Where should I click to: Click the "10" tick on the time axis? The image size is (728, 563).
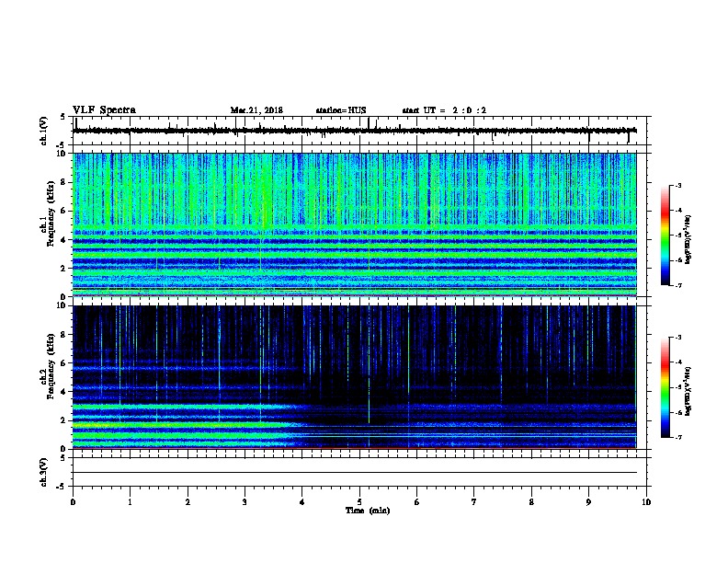[646, 502]
